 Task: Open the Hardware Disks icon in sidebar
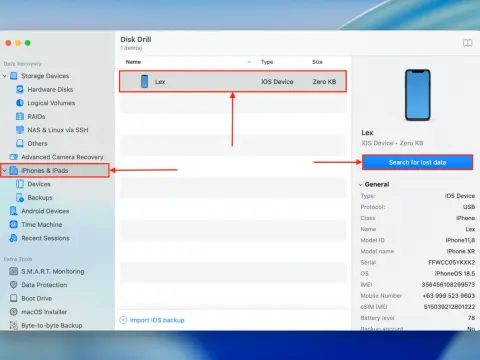coord(20,89)
